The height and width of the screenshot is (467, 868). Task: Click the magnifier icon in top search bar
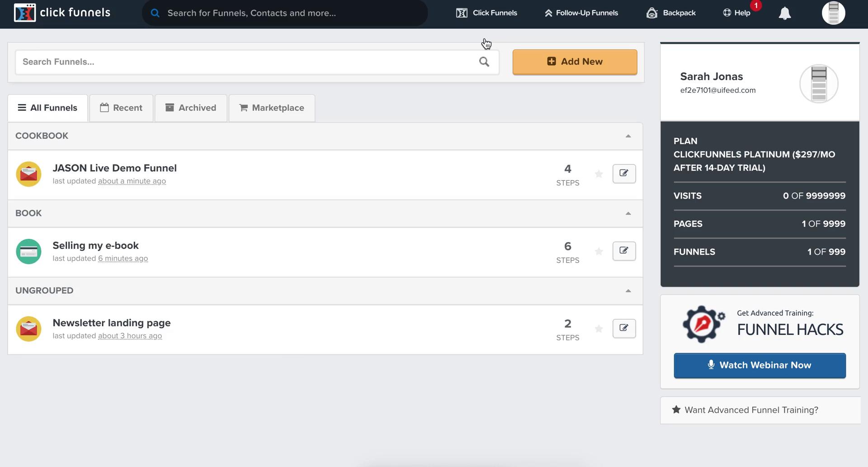click(x=155, y=13)
